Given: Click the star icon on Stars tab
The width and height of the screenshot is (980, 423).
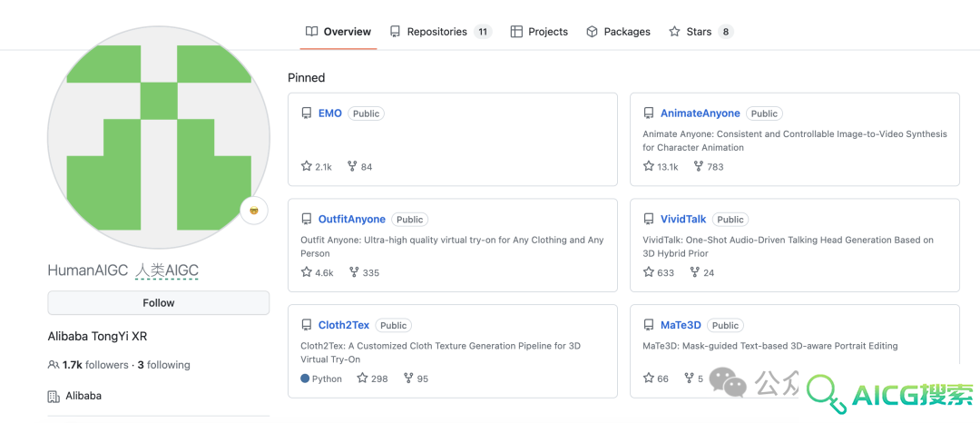Looking at the screenshot, I should point(674,31).
